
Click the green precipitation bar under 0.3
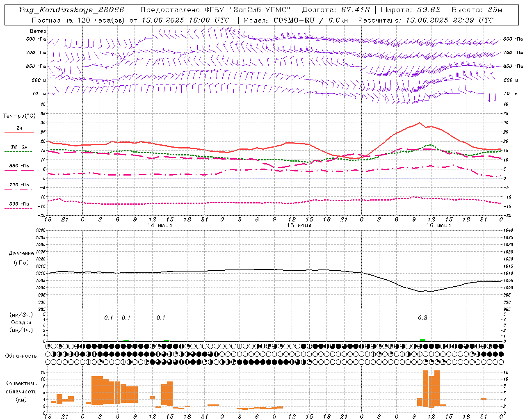(422, 340)
